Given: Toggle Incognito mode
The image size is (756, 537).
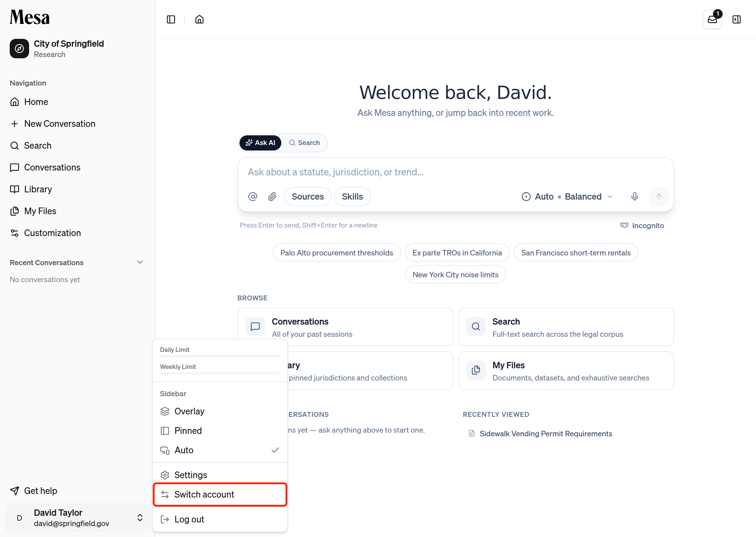Looking at the screenshot, I should pyautogui.click(x=642, y=225).
